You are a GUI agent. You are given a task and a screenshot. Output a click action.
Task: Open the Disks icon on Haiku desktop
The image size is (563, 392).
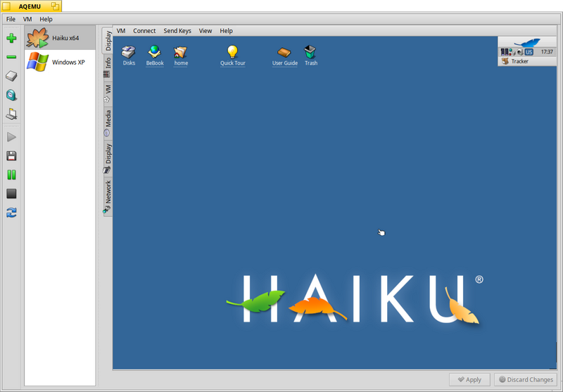click(129, 56)
